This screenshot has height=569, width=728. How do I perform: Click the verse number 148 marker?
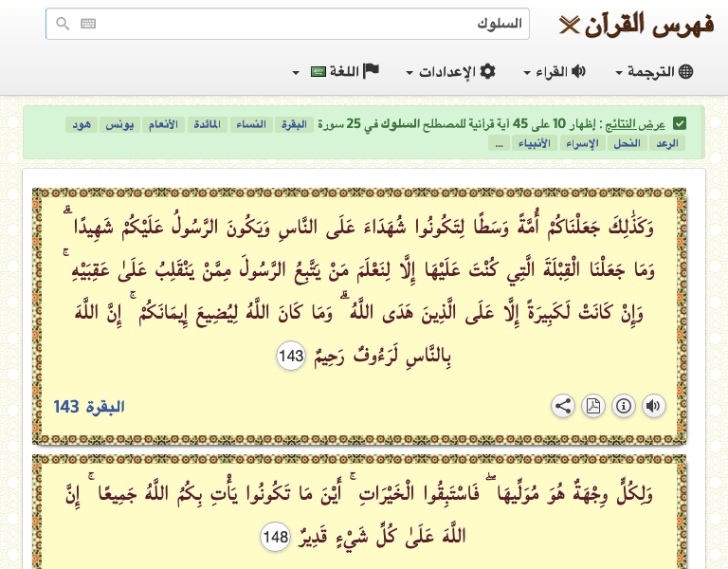click(275, 538)
